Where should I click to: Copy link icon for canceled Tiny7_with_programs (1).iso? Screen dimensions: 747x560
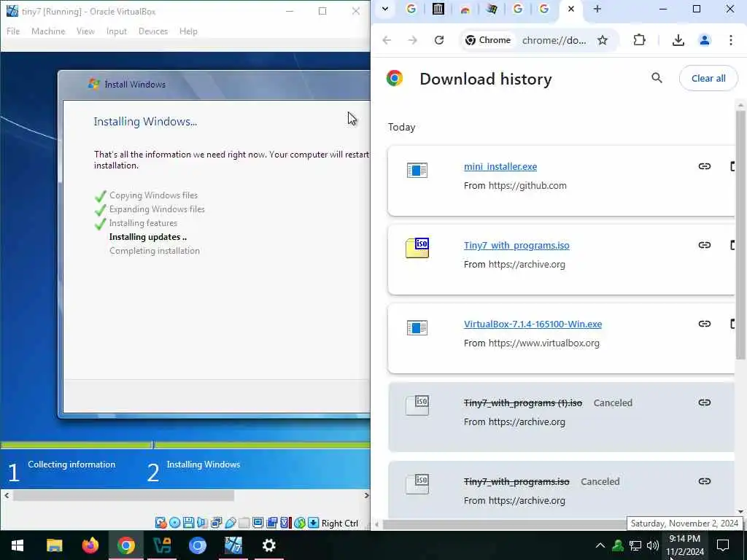point(705,402)
